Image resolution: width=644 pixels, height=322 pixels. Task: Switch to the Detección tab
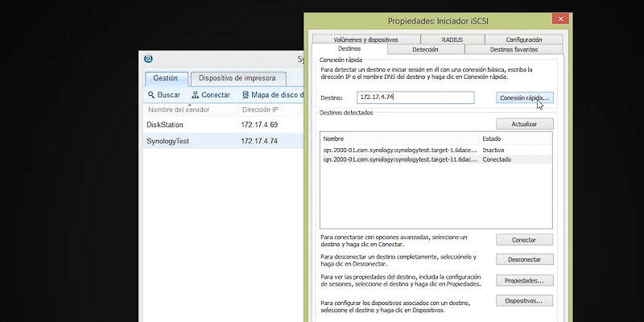click(x=426, y=49)
